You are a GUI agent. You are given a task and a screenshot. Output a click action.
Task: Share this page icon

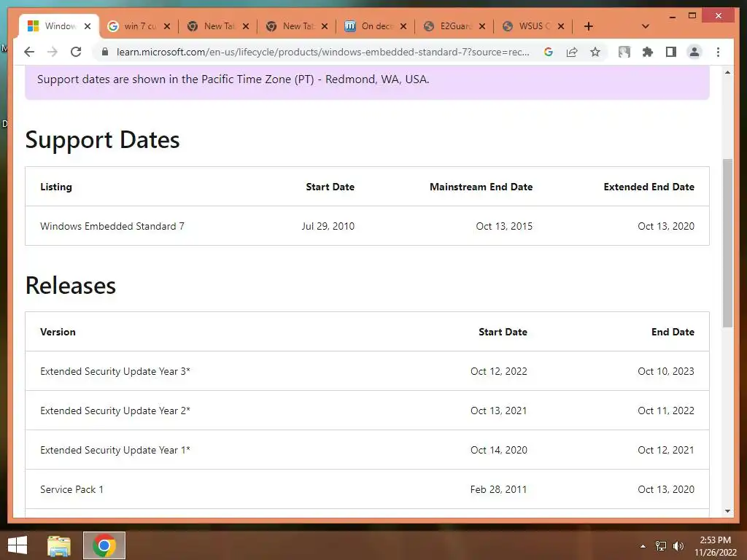(572, 52)
